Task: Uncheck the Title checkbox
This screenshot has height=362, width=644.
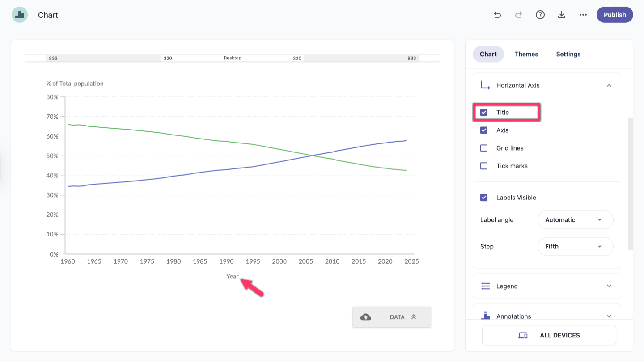Action: pyautogui.click(x=484, y=112)
